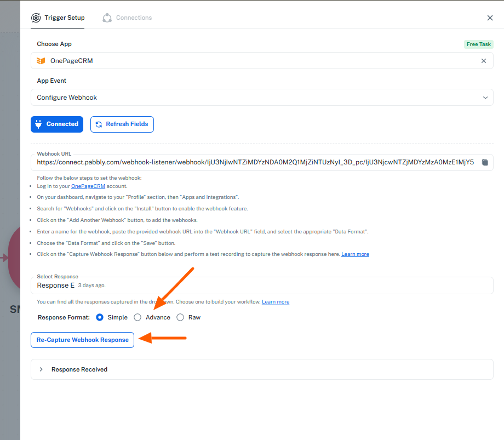Switch to the Trigger Setup tab
This screenshot has height=440, width=504.
pyautogui.click(x=64, y=18)
